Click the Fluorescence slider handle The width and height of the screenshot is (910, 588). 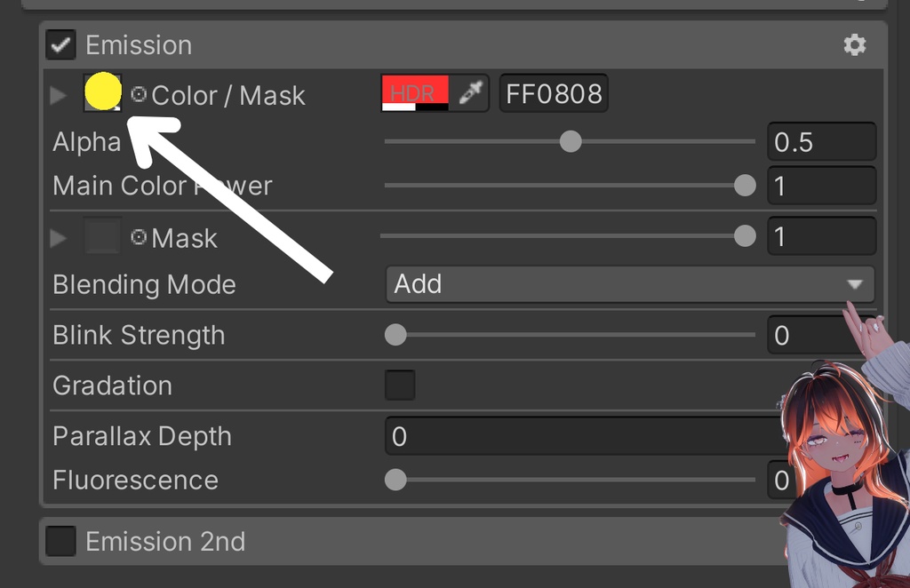click(x=395, y=480)
